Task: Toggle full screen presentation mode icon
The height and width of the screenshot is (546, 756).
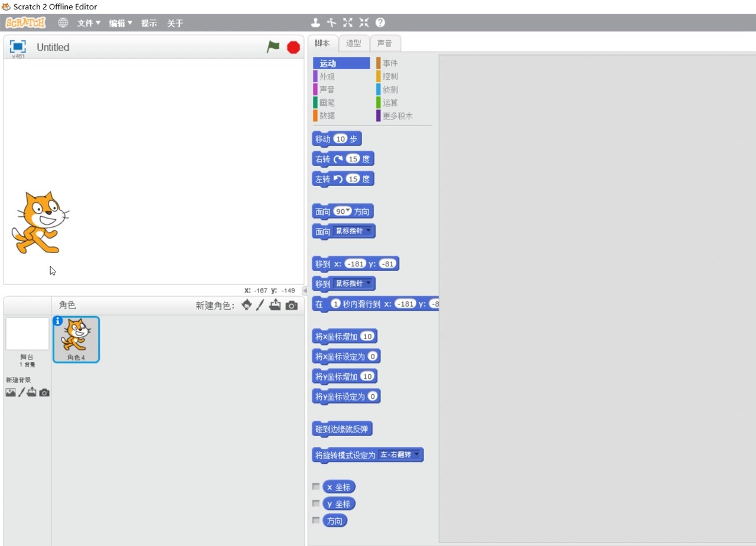Action: (18, 47)
